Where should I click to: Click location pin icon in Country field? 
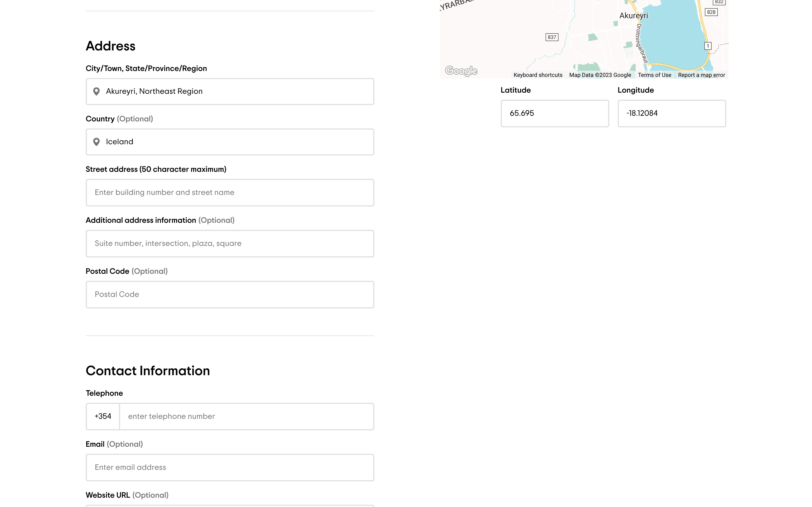(x=96, y=142)
